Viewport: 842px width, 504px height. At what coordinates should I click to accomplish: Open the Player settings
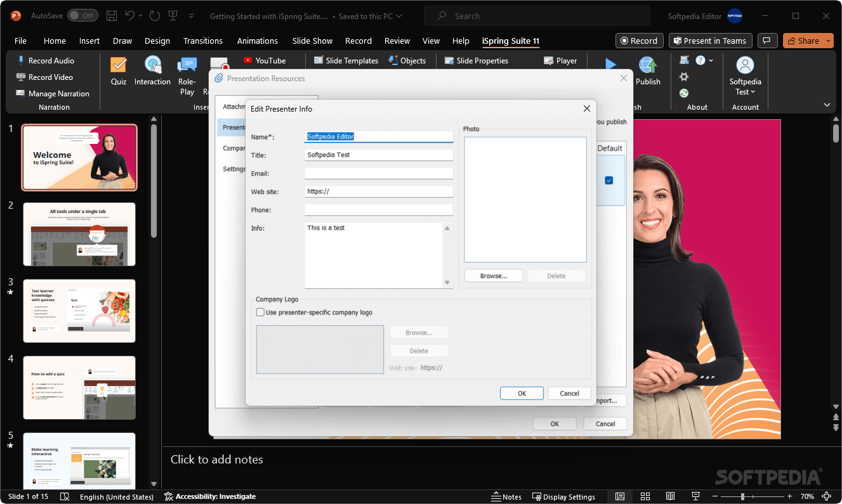(560, 61)
